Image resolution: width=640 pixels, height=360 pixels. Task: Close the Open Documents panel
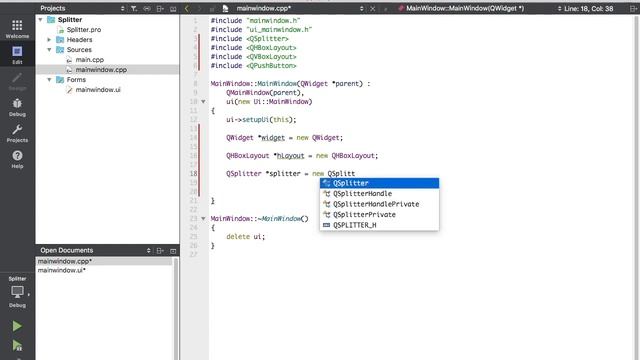coord(173,250)
